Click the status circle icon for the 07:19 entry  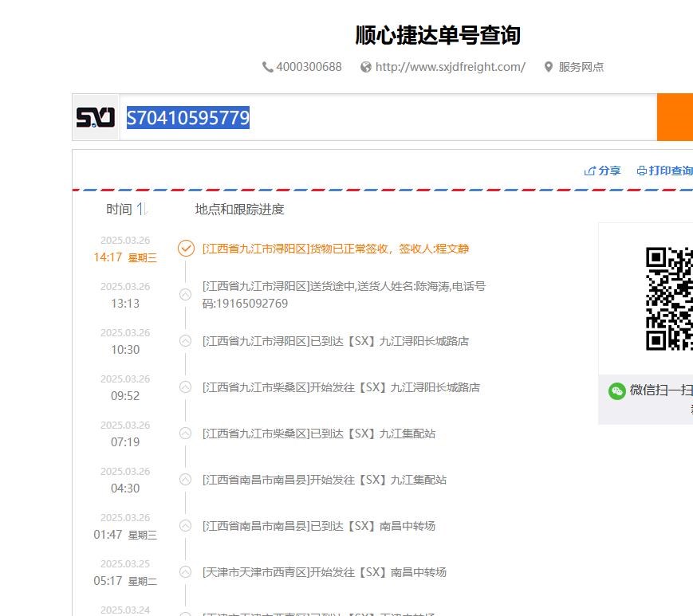click(x=186, y=434)
